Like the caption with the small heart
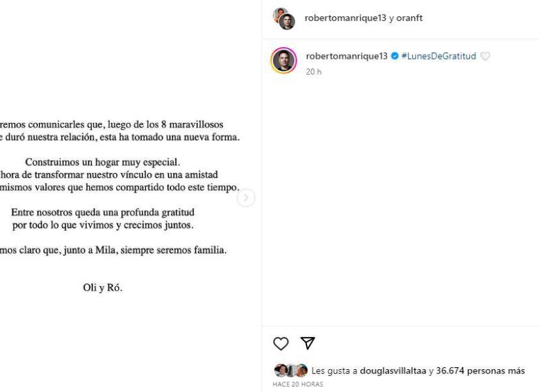539x392 pixels. (485, 56)
